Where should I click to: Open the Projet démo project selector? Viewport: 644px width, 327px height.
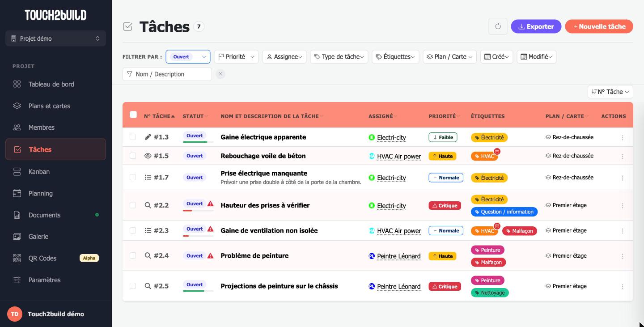55,38
